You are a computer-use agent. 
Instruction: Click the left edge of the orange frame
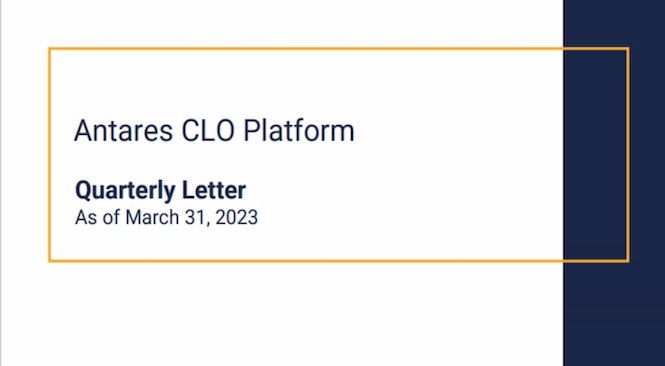point(49,155)
